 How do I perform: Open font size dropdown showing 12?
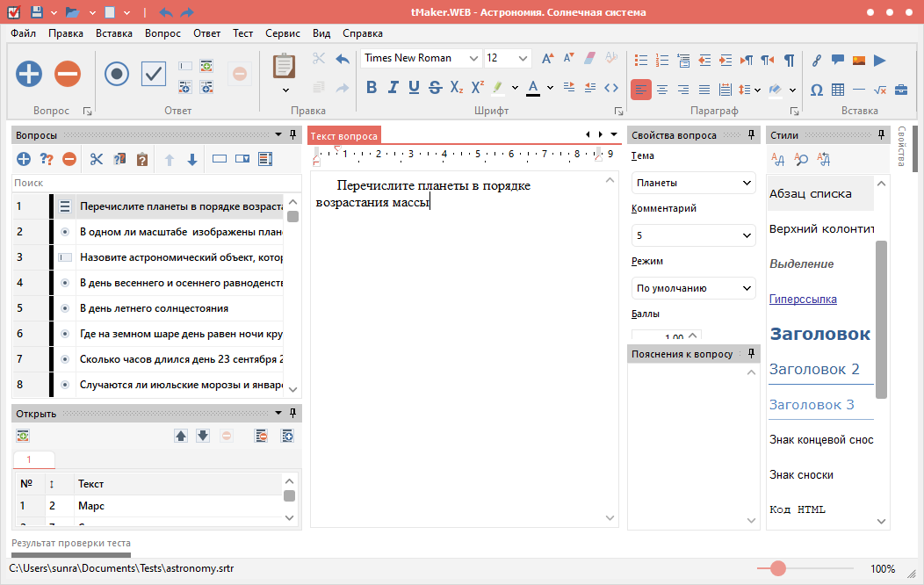[522, 58]
